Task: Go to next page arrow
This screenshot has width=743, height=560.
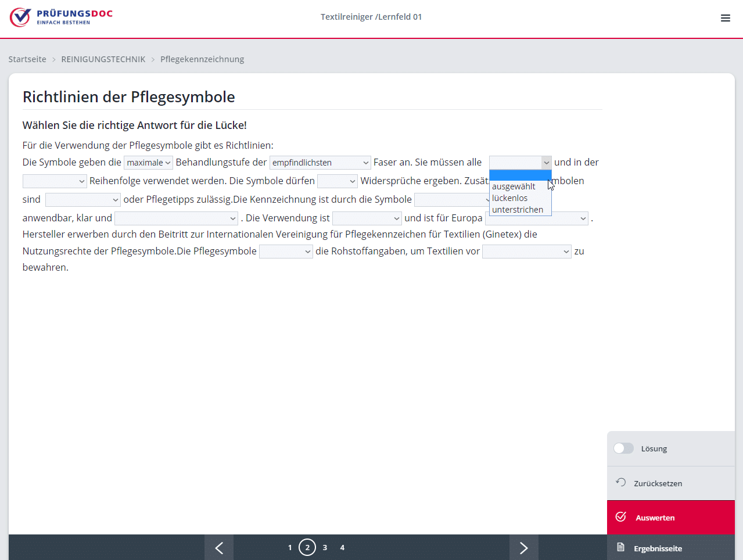Action: [523, 548]
